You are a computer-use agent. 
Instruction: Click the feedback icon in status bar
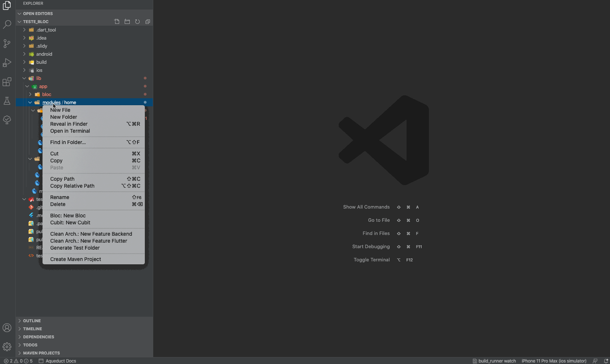[x=595, y=361]
